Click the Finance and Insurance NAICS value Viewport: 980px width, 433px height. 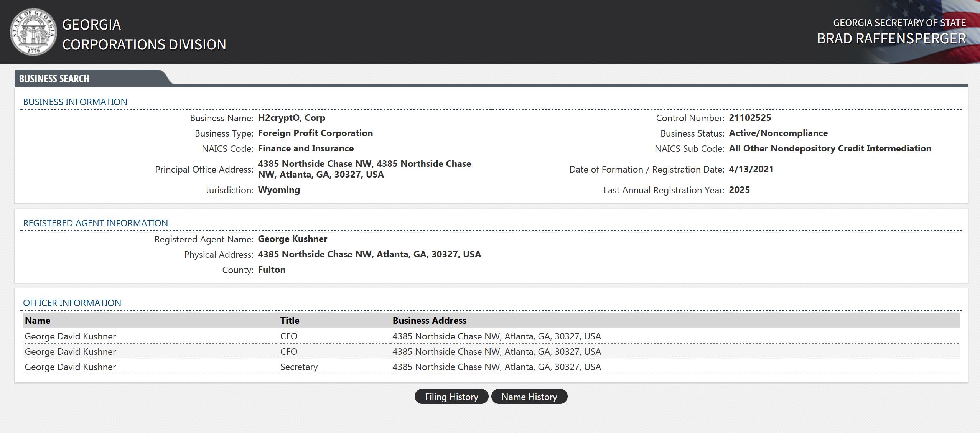point(306,148)
